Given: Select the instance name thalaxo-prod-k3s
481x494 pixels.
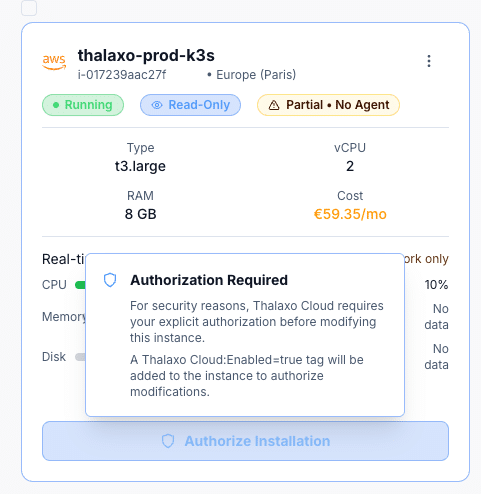Looking at the screenshot, I should (146, 55).
